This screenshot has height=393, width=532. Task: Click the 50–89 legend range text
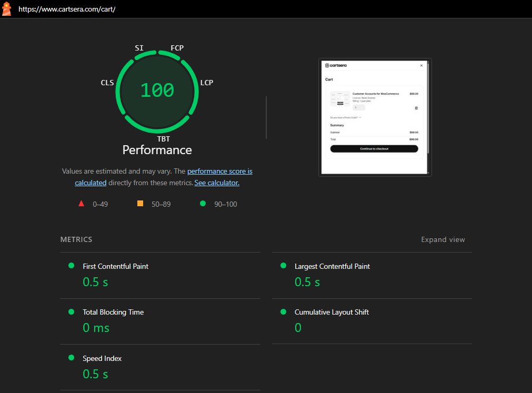pyautogui.click(x=161, y=204)
